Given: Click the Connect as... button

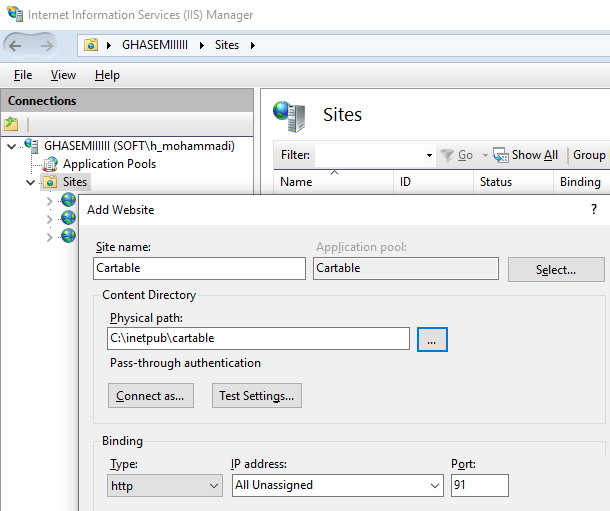Looking at the screenshot, I should 151,396.
